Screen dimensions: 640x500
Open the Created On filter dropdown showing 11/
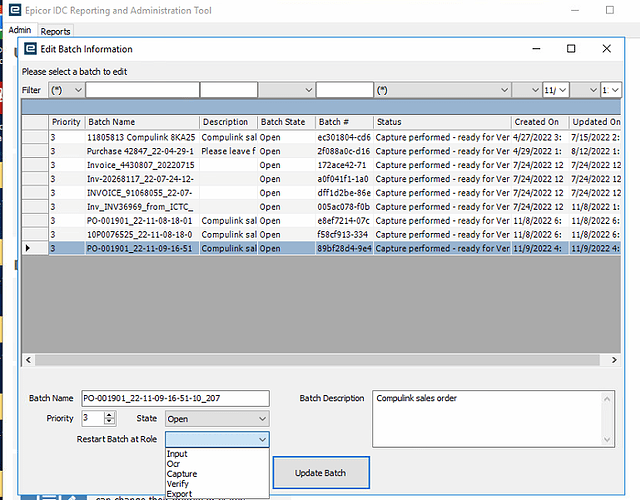[556, 90]
